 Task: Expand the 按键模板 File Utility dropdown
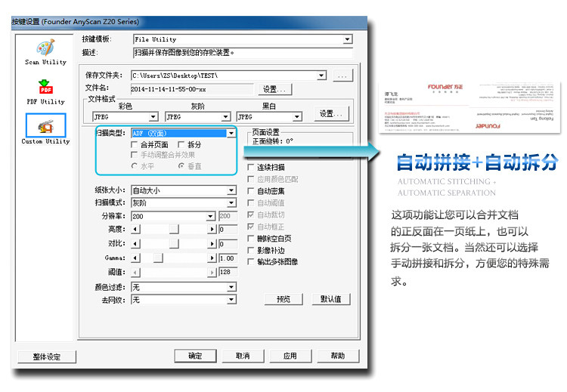[x=348, y=39]
